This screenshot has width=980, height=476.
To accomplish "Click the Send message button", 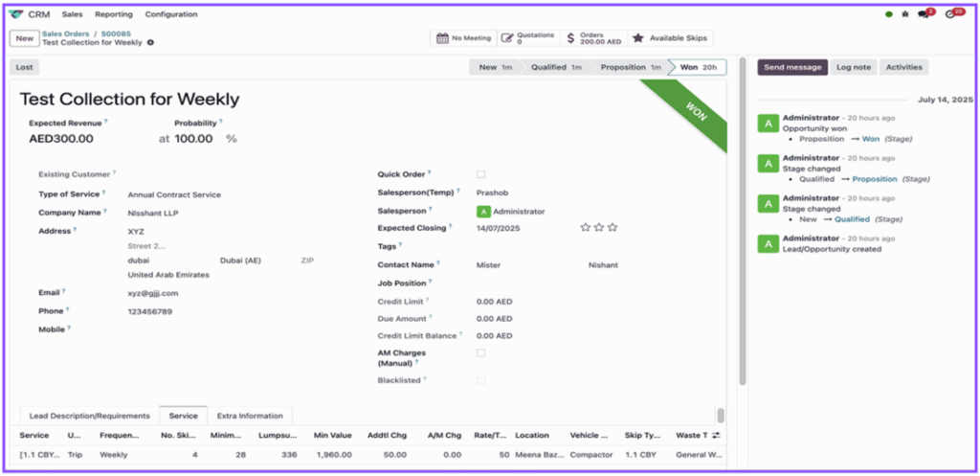I will tap(791, 67).
